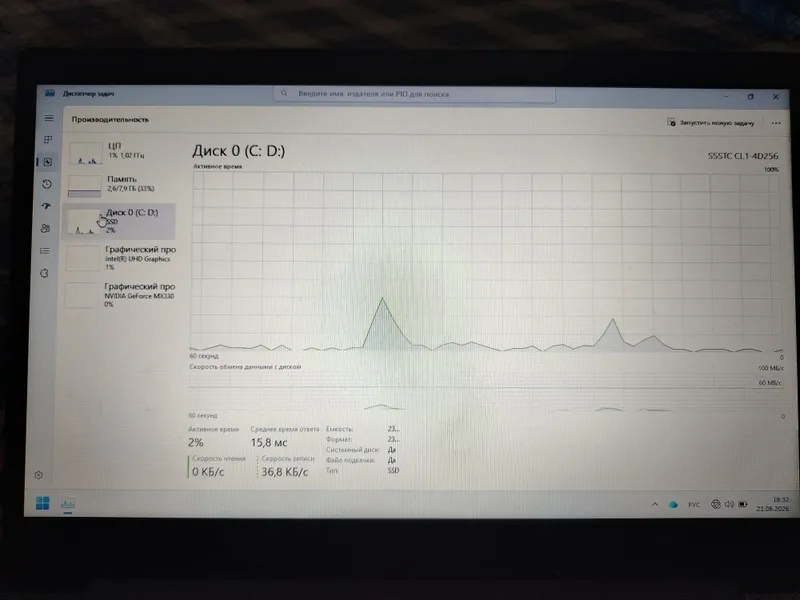
Task: Click the Task Manager search field
Action: coord(414,94)
